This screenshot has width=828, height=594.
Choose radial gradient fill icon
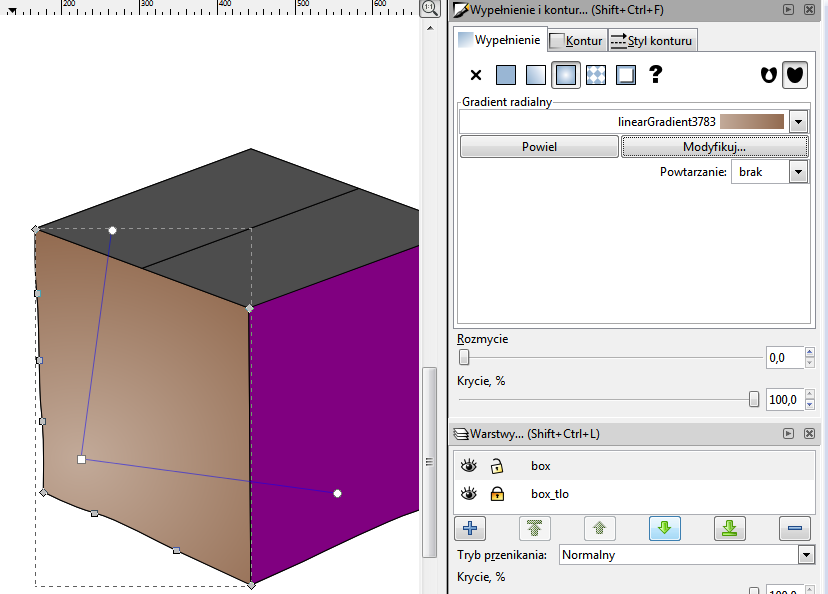[566, 75]
